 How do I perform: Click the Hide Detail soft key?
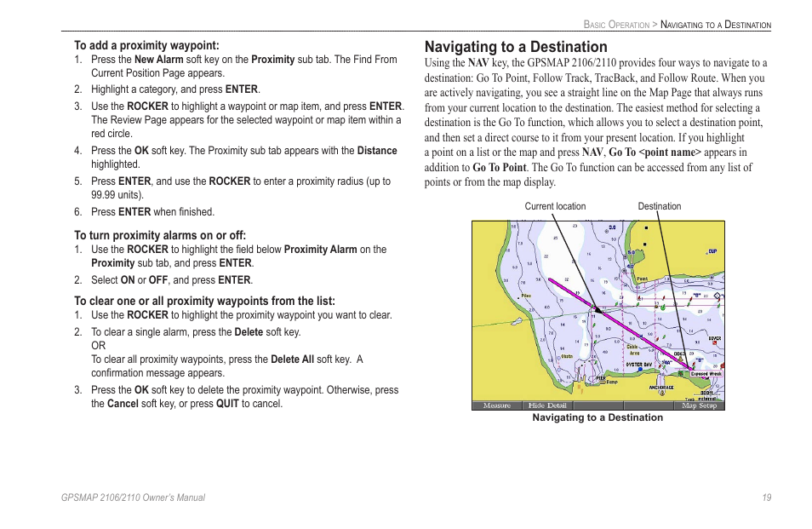[x=547, y=405]
